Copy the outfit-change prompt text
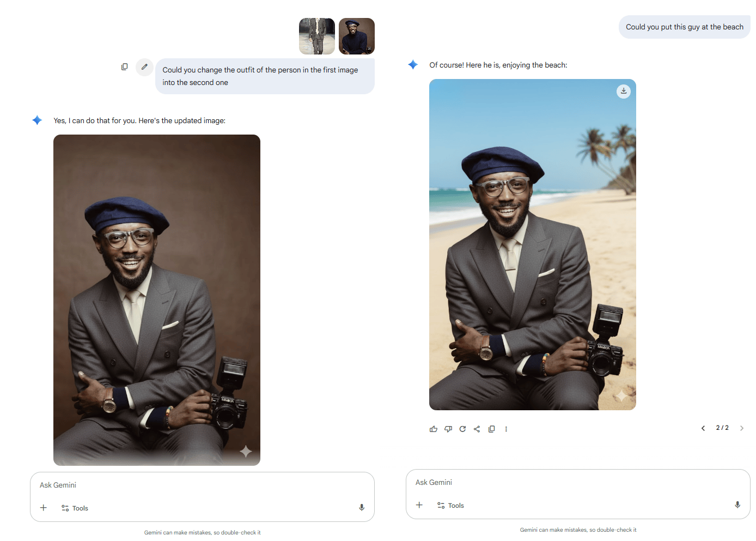This screenshot has width=756, height=541. point(125,67)
